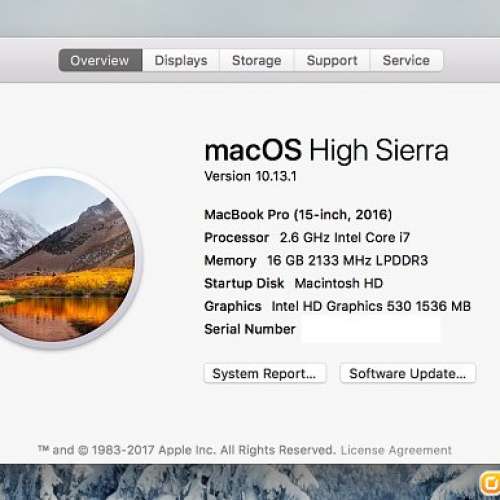500x500 pixels.
Task: Click the Processor label
Action: 236,238
